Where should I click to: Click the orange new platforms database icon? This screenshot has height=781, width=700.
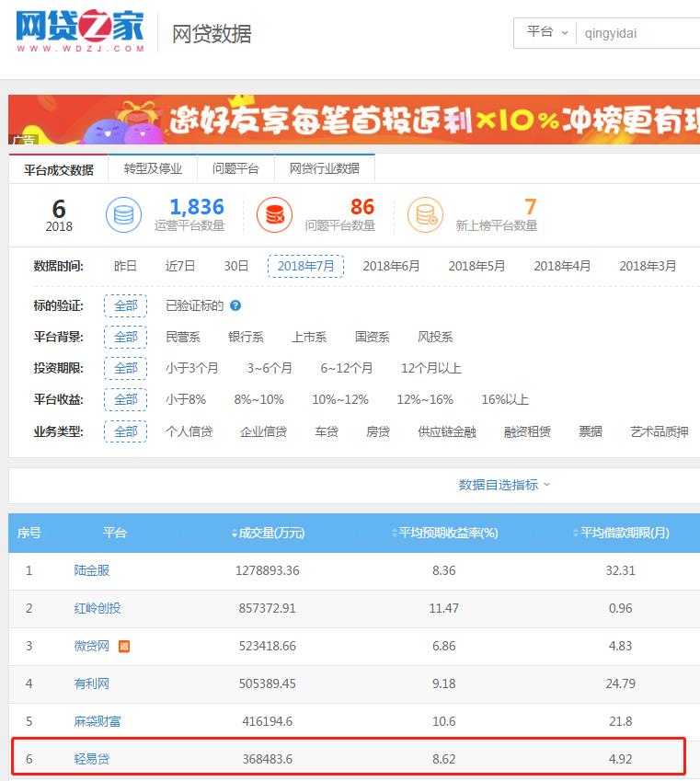pos(426,215)
